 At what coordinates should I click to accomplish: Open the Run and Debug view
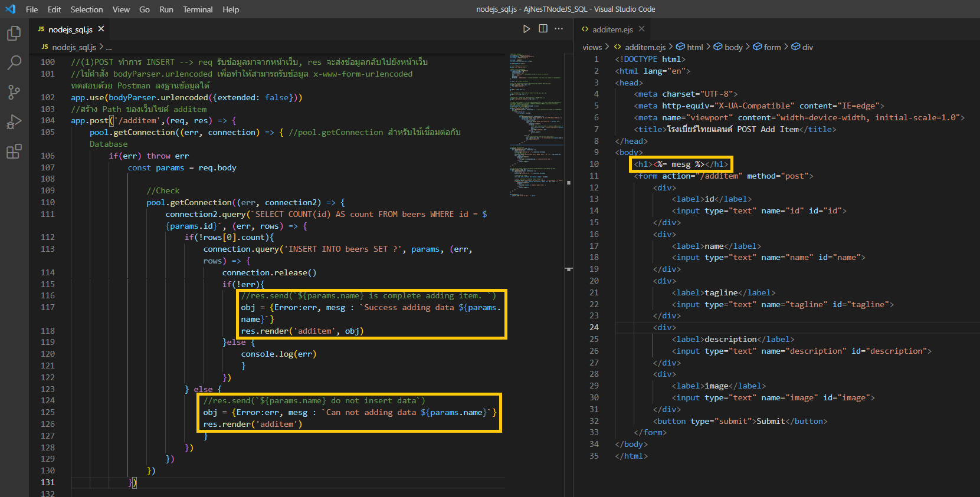14,122
